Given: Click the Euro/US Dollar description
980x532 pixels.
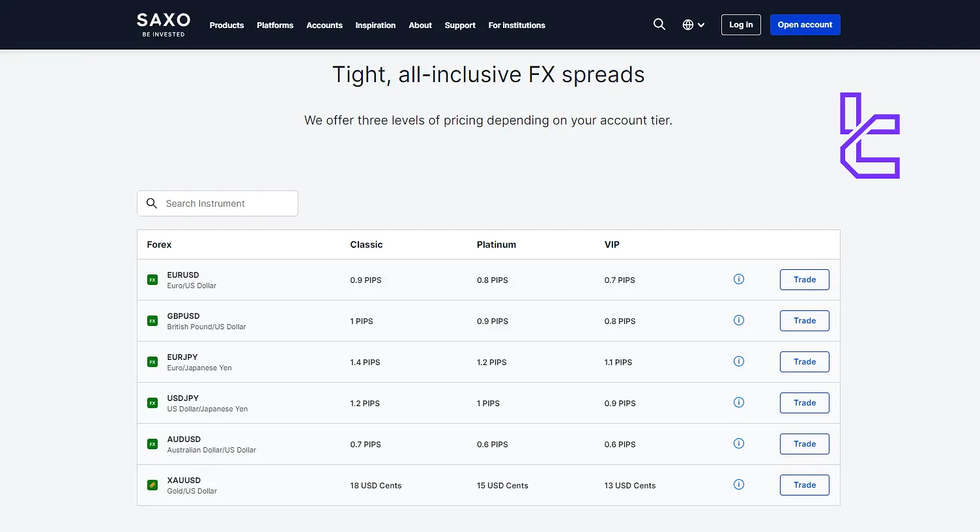Looking at the screenshot, I should point(192,286).
